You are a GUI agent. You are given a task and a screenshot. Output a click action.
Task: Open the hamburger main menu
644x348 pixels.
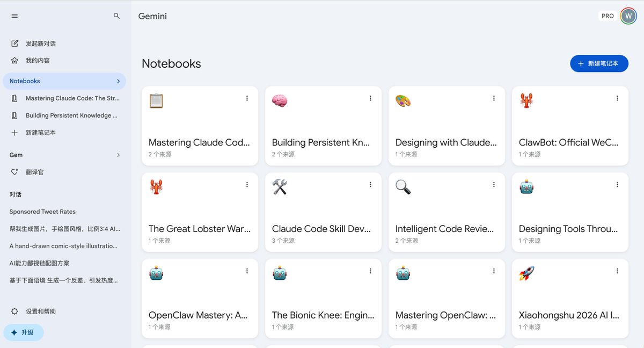(14, 16)
